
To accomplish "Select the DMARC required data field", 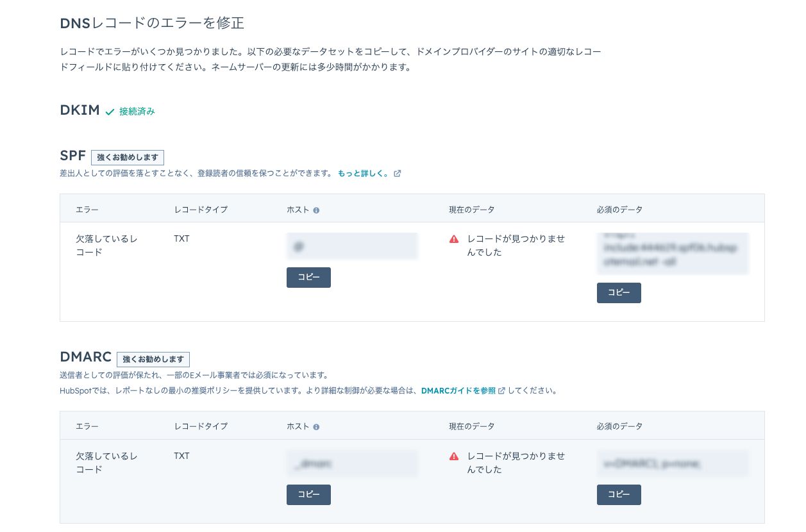I will [673, 463].
